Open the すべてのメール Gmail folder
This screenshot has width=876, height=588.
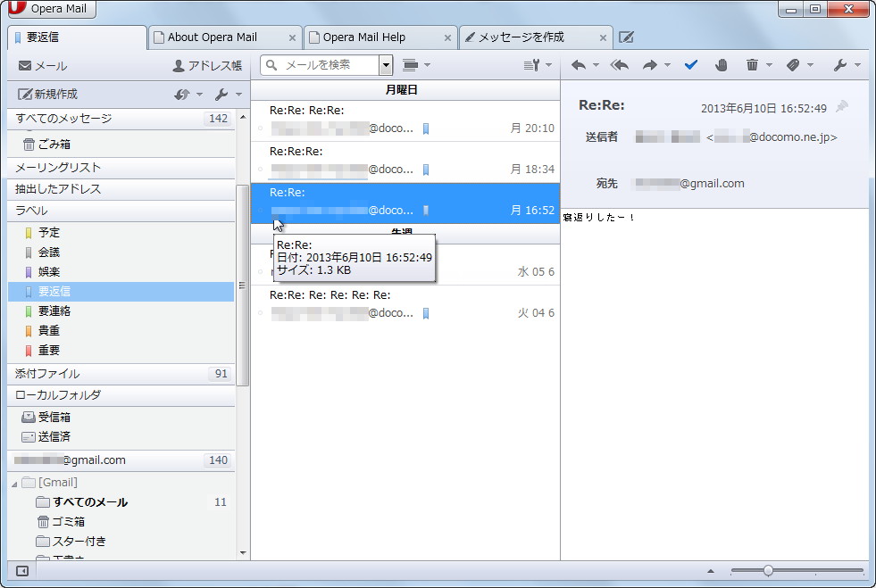[121, 502]
